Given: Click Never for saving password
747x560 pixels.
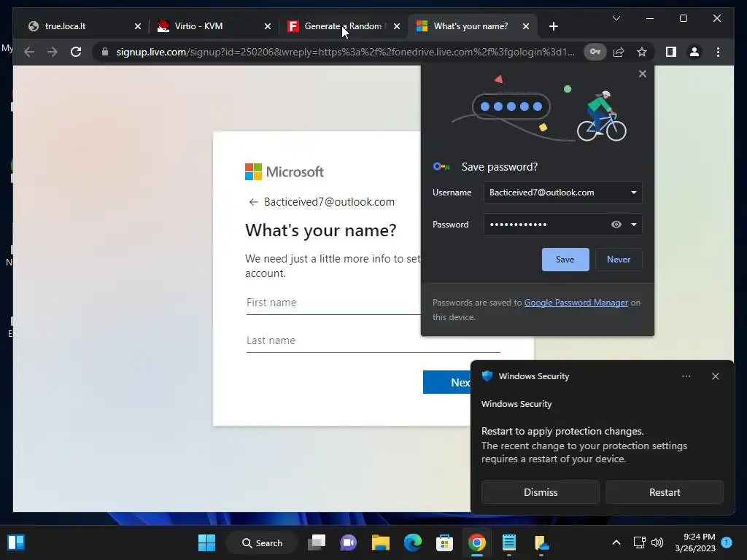Looking at the screenshot, I should [x=619, y=260].
